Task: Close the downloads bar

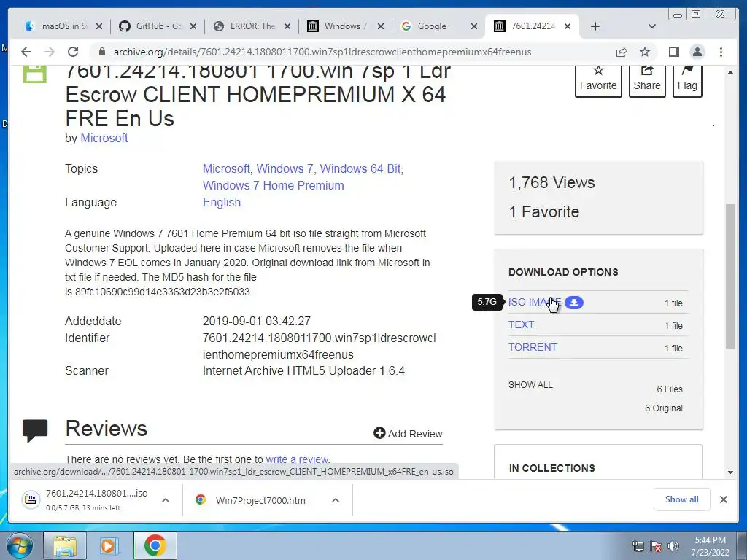Action: coord(723,499)
